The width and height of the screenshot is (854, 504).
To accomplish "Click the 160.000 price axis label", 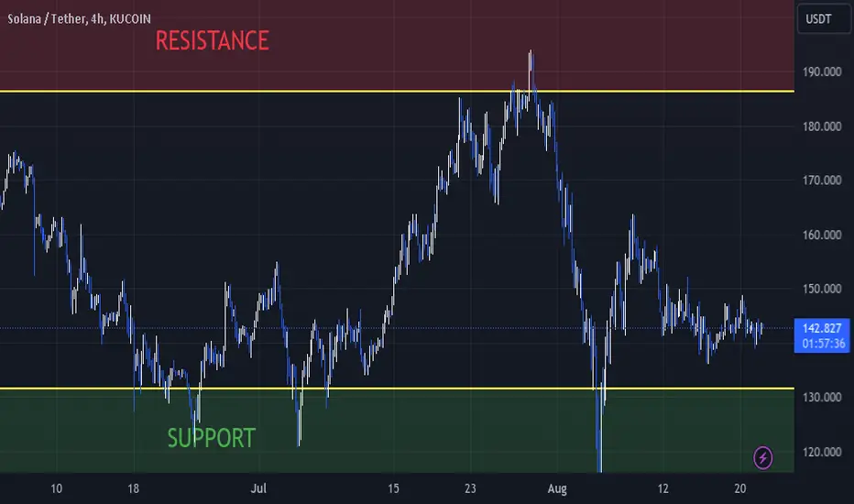I will [822, 235].
